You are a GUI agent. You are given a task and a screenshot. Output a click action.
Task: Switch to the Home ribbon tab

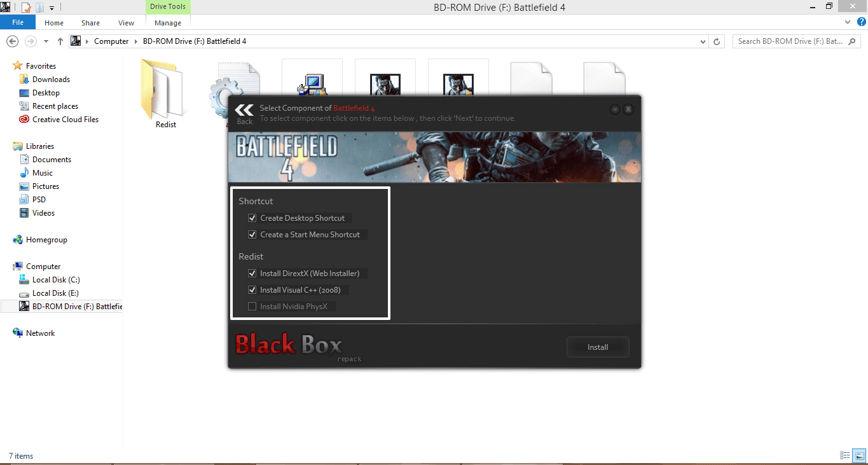(54, 23)
